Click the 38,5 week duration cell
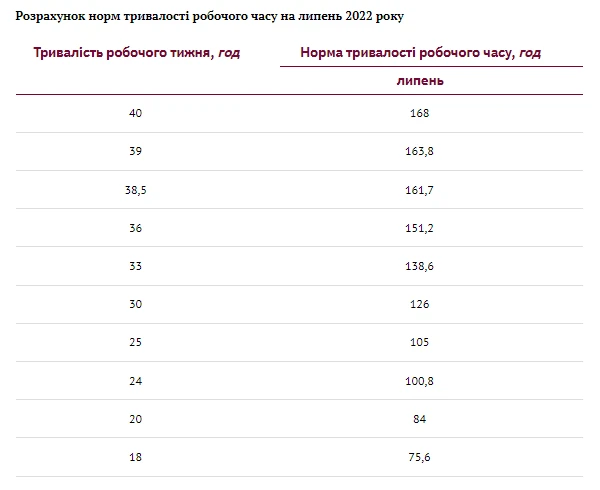The image size is (600, 490). (136, 190)
